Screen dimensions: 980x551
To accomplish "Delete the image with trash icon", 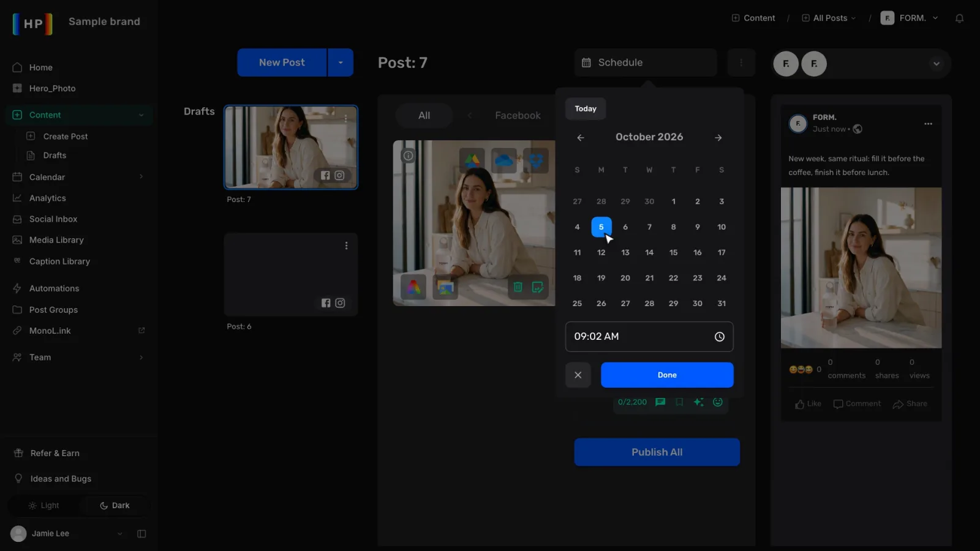I will coord(518,287).
